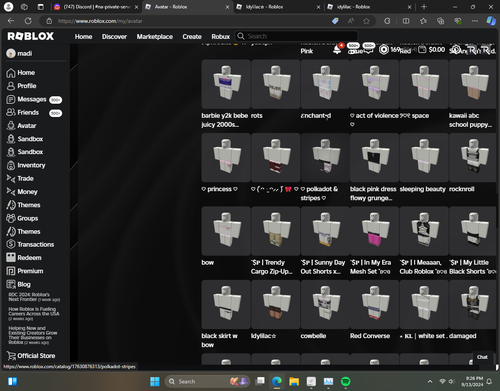
Task: Open the Sunny Day Out Shorts item link
Action: point(323,267)
